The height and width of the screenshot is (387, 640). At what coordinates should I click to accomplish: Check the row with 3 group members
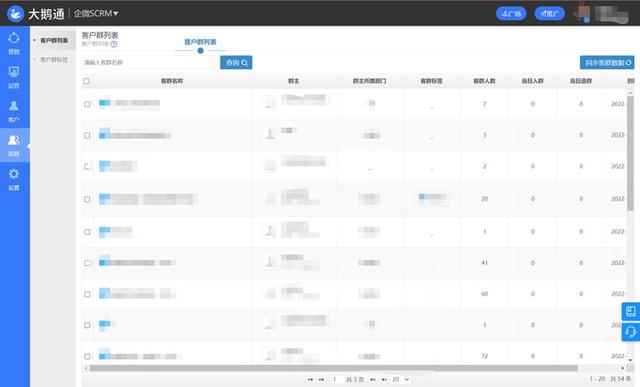(x=87, y=135)
